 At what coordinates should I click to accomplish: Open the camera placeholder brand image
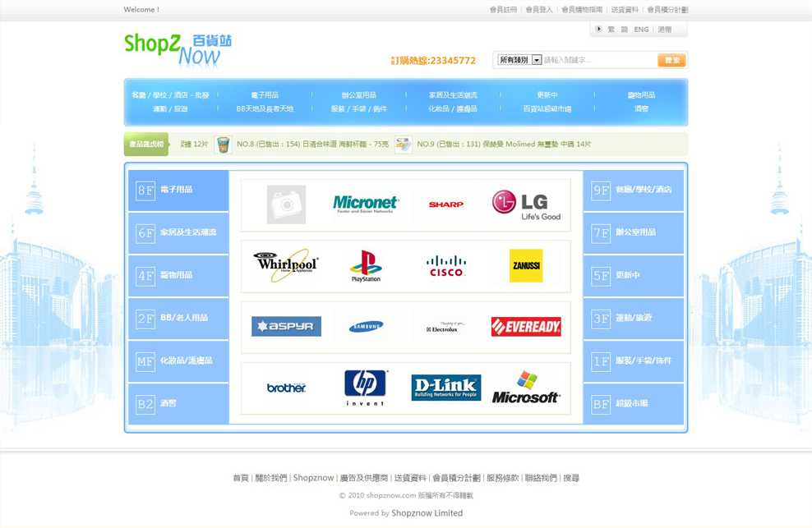(286, 204)
